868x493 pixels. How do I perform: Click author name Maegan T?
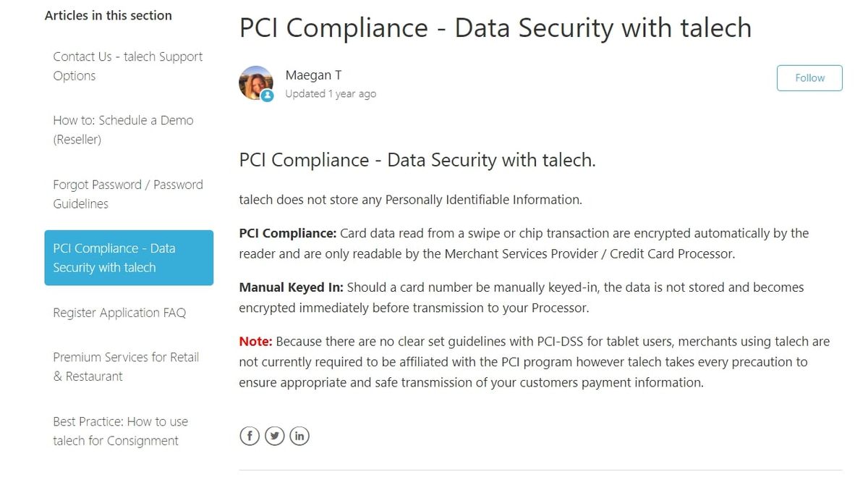click(313, 75)
